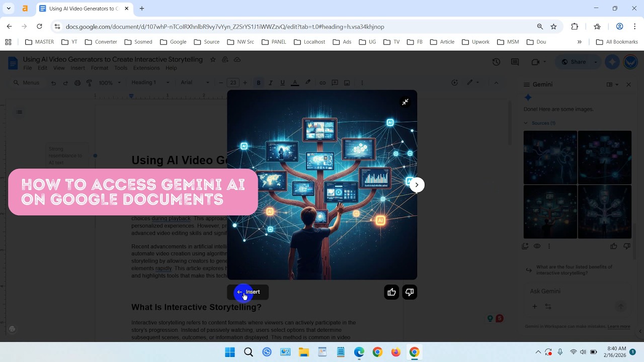Focus the Ask Gemini input field
The image size is (644, 362).
point(577,291)
